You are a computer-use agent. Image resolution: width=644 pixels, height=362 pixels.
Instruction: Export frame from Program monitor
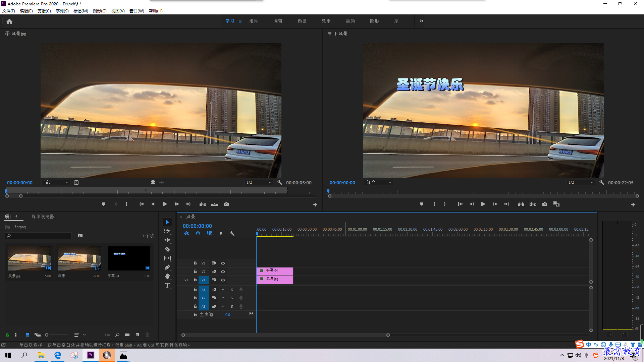tap(545, 204)
